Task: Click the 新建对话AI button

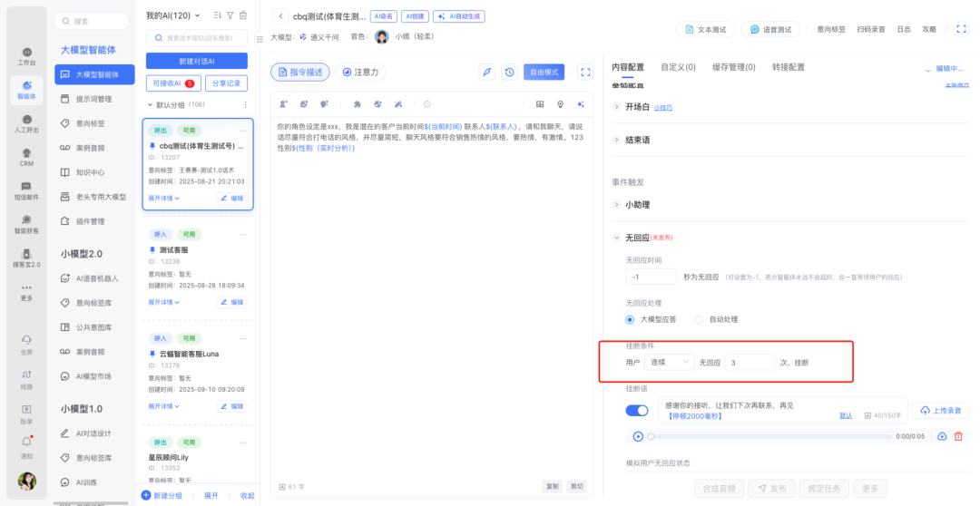Action: [x=197, y=60]
